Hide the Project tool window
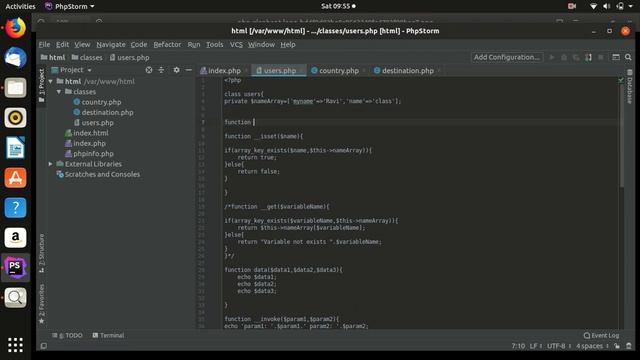The width and height of the screenshot is (640, 360). [189, 70]
